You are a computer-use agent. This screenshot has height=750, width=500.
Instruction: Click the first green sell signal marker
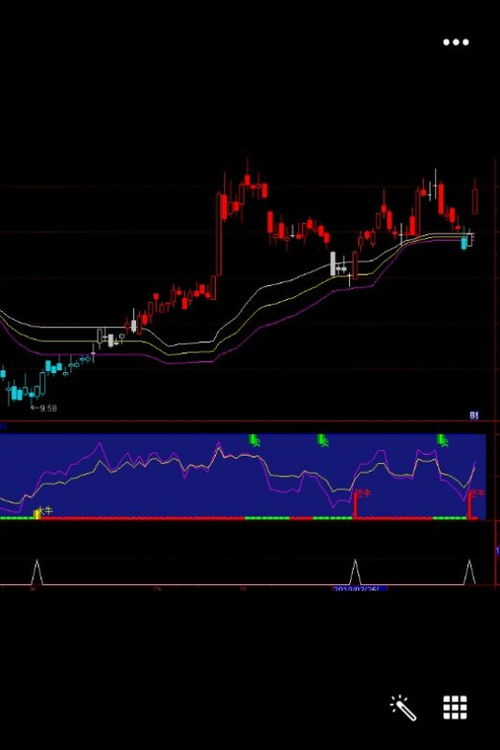(x=255, y=441)
